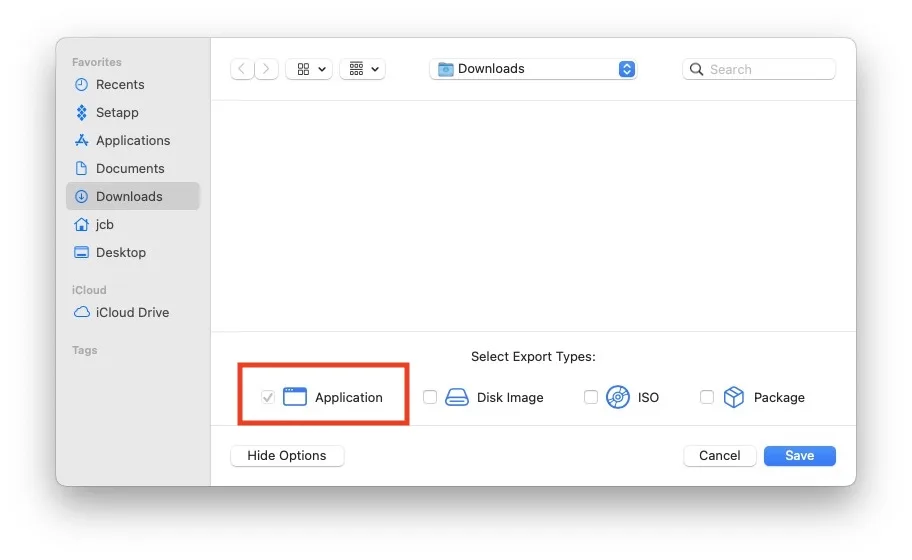Click the search magnifier icon

697,69
